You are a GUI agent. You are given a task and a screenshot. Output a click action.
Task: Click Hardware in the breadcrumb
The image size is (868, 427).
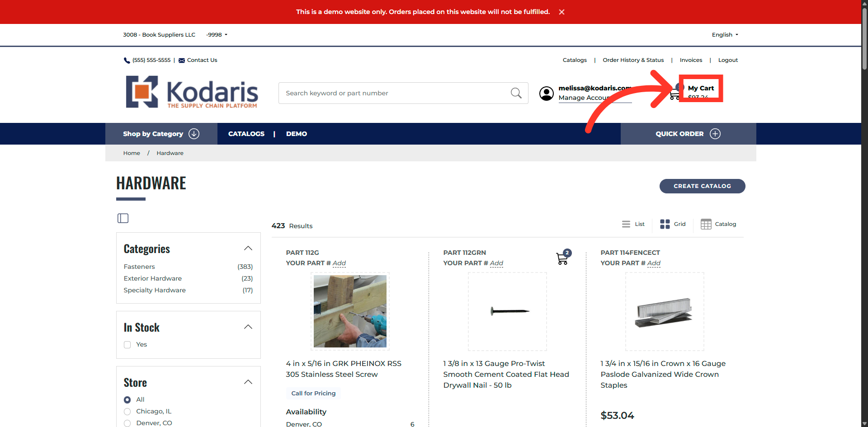click(x=170, y=153)
